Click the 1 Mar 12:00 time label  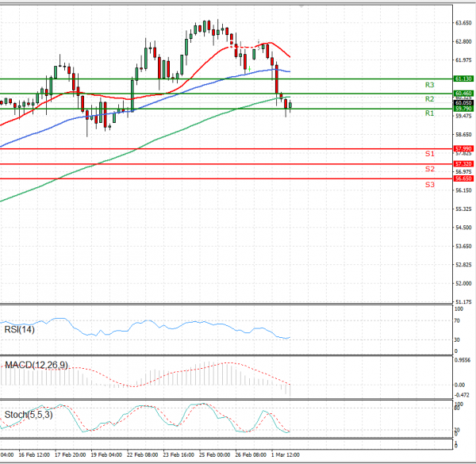[286, 455]
